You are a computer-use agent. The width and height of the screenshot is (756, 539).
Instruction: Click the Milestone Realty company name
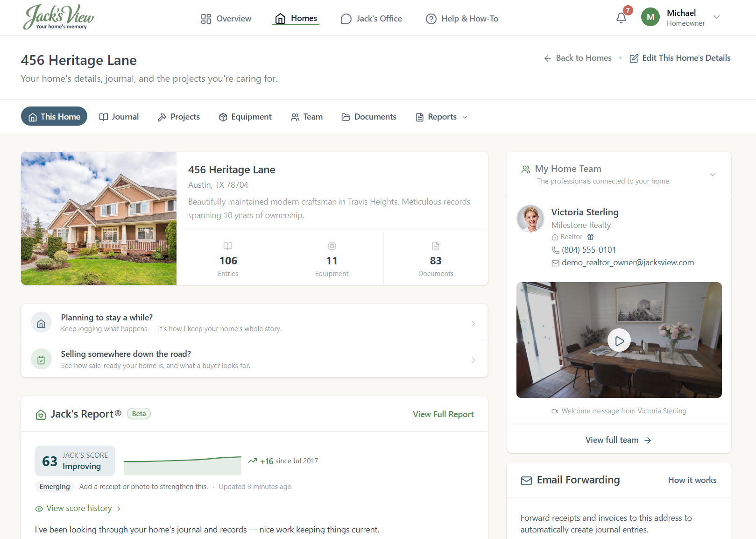[581, 225]
